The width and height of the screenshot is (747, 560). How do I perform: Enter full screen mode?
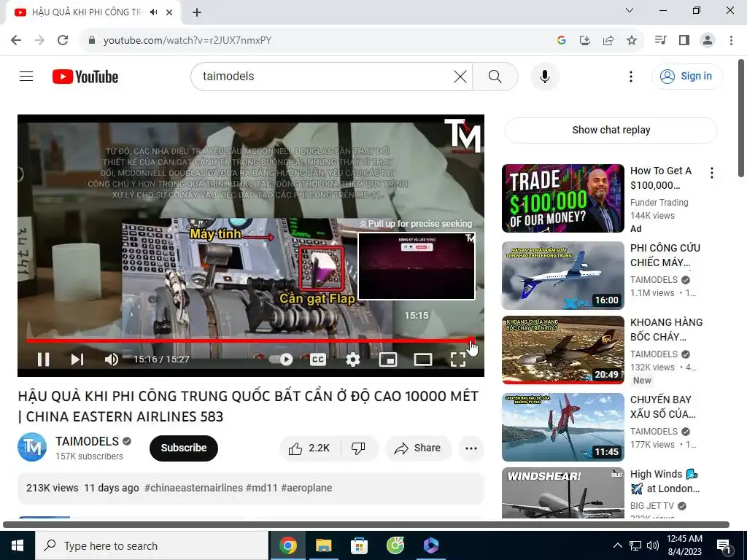tap(458, 359)
